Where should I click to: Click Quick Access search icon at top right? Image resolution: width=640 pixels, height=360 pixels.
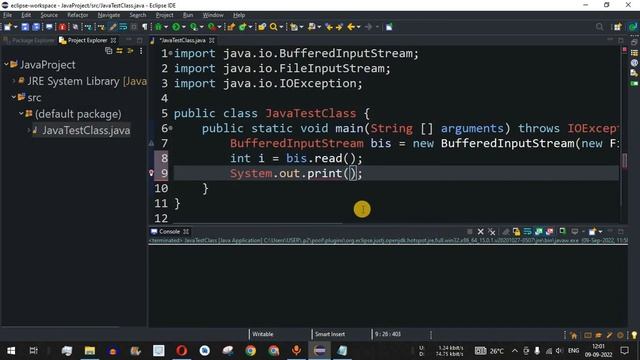tap(599, 27)
